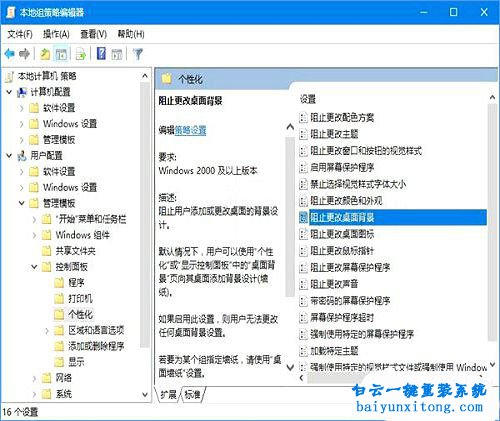Select the 个性化 folder in tree
The width and height of the screenshot is (500, 421).
click(x=80, y=314)
